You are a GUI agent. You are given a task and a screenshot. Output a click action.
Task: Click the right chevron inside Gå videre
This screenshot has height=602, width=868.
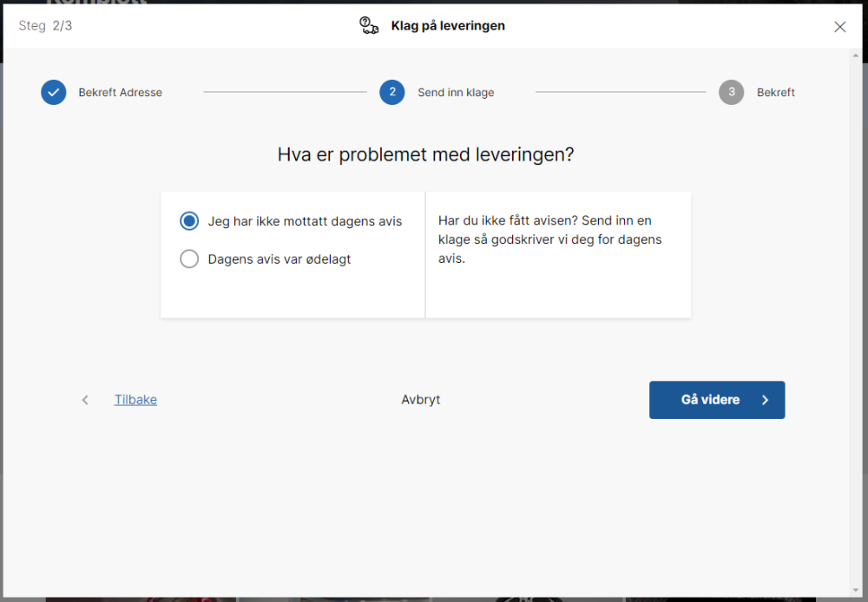765,400
